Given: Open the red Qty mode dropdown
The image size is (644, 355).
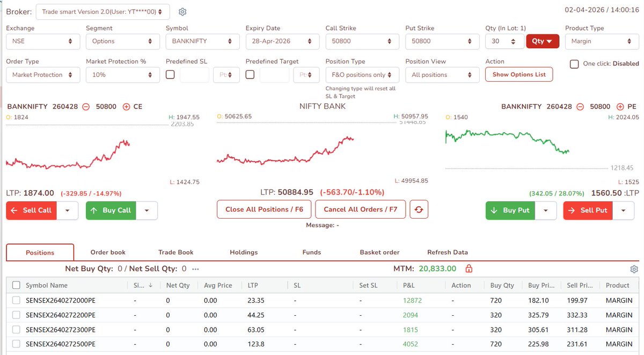Looking at the screenshot, I should coord(543,41).
